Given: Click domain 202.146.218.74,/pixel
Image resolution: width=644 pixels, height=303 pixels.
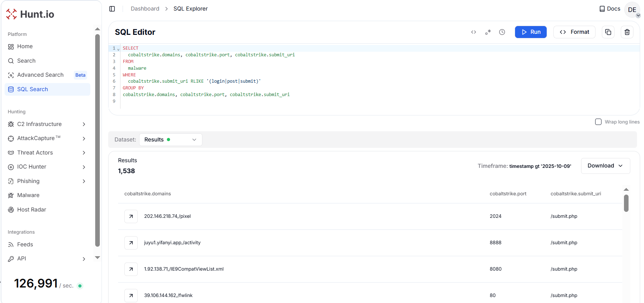Looking at the screenshot, I should pos(168,216).
